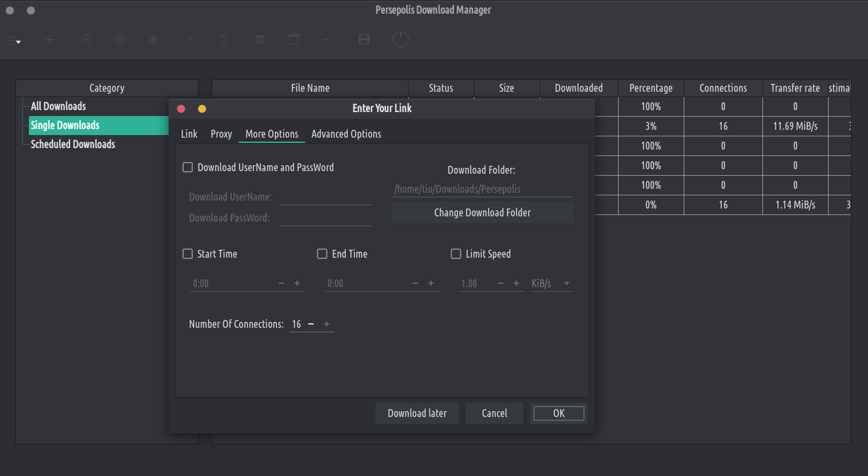Increase Number Of Connections with plus

pos(327,324)
